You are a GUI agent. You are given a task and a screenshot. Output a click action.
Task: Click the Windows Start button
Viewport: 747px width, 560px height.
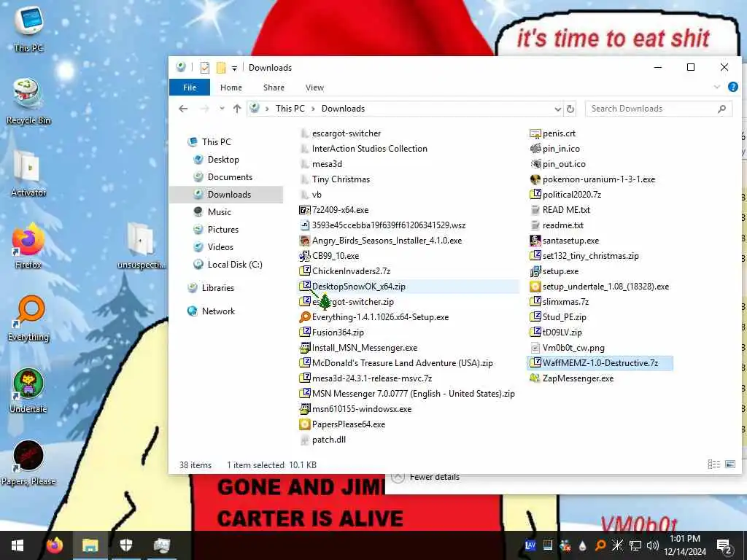(18, 545)
